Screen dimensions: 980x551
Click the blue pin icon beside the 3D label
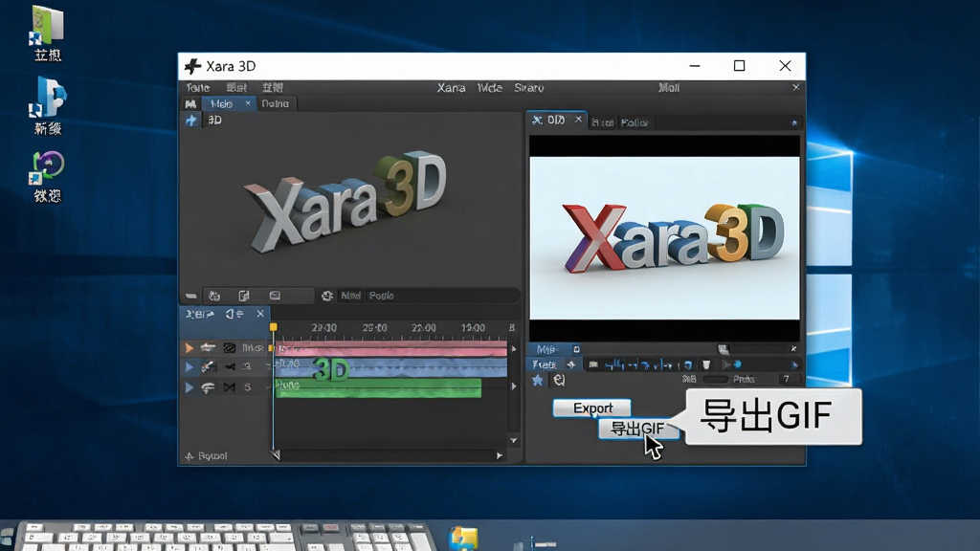click(x=191, y=120)
